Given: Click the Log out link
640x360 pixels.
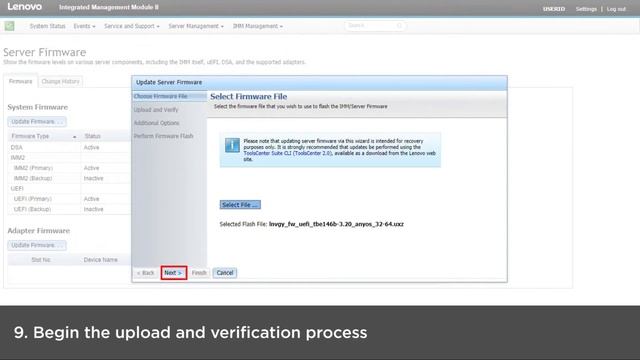Looking at the screenshot, I should pyautogui.click(x=616, y=9).
